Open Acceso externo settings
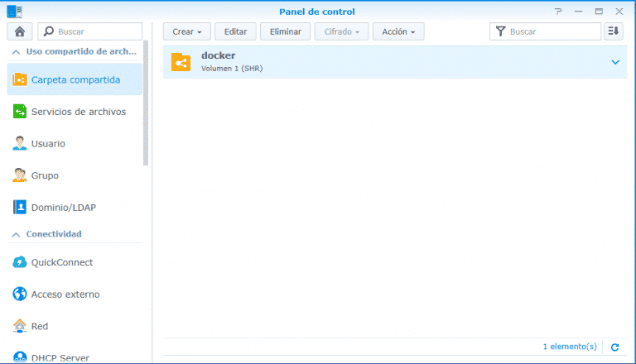 point(65,295)
